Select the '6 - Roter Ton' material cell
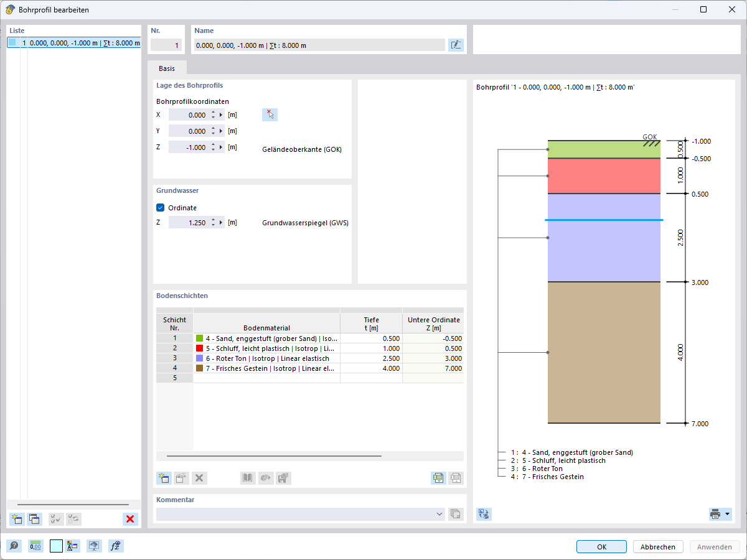 click(266, 358)
